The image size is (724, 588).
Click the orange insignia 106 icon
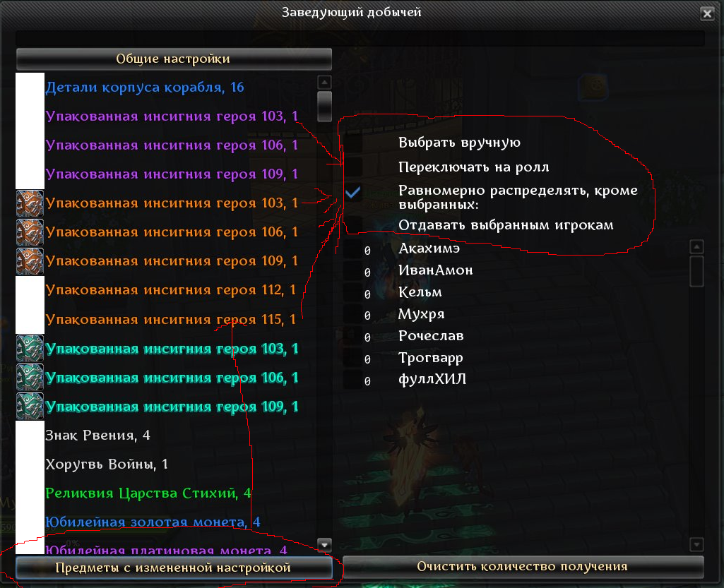pyautogui.click(x=30, y=232)
